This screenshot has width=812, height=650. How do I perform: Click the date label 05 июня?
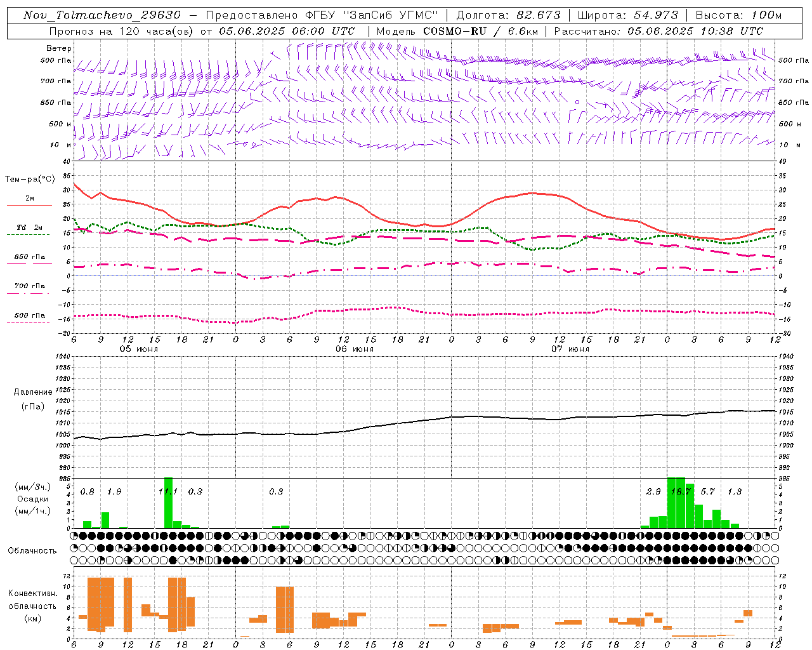coord(139,349)
